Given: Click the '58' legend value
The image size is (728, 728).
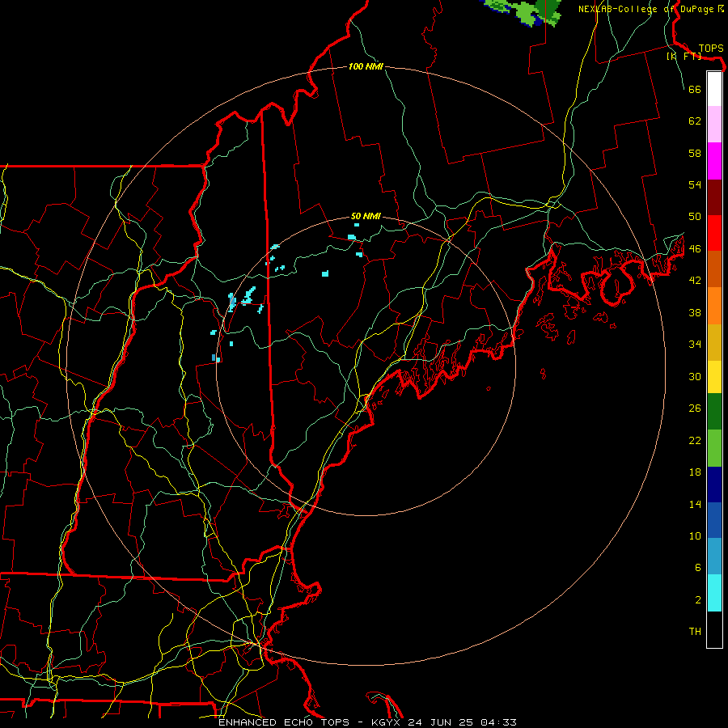Looking at the screenshot, I should [695, 153].
